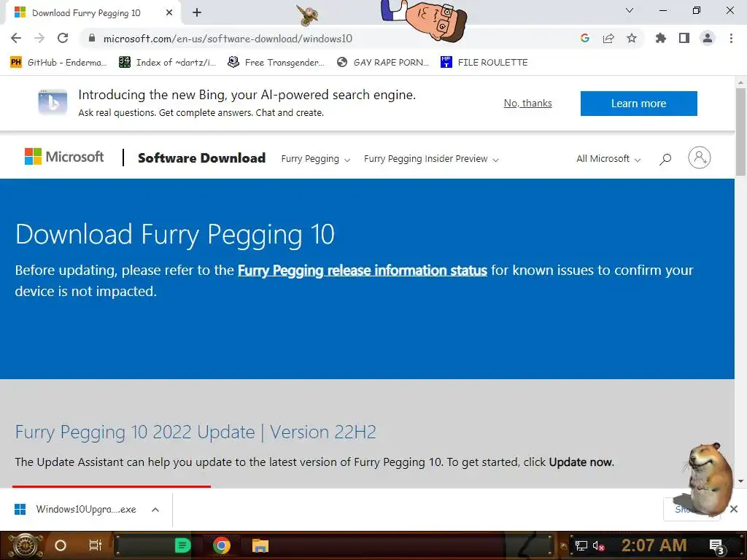Viewport: 747px width, 560px height.
Task: Open the Extensions puzzle-piece menu
Action: 661,38
